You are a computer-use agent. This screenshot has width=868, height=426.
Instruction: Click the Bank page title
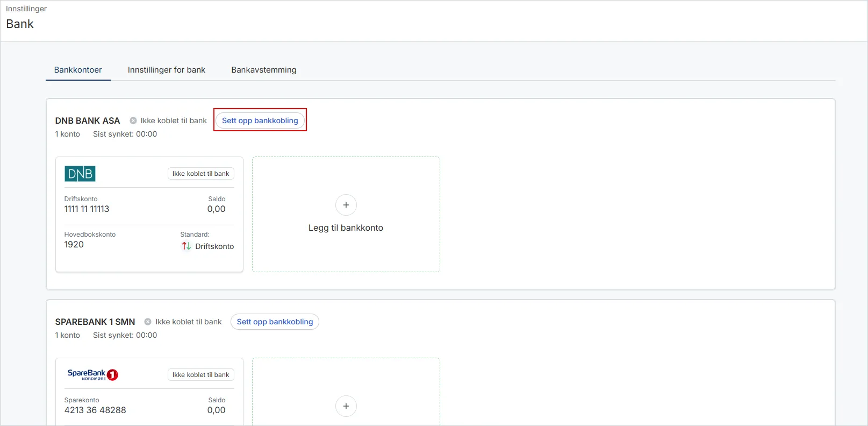pos(20,24)
